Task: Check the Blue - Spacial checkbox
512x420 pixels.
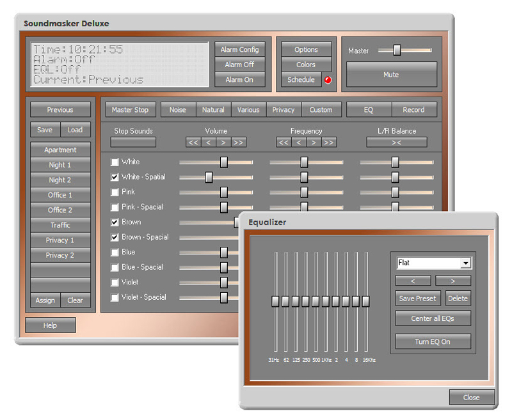Action: [x=115, y=267]
